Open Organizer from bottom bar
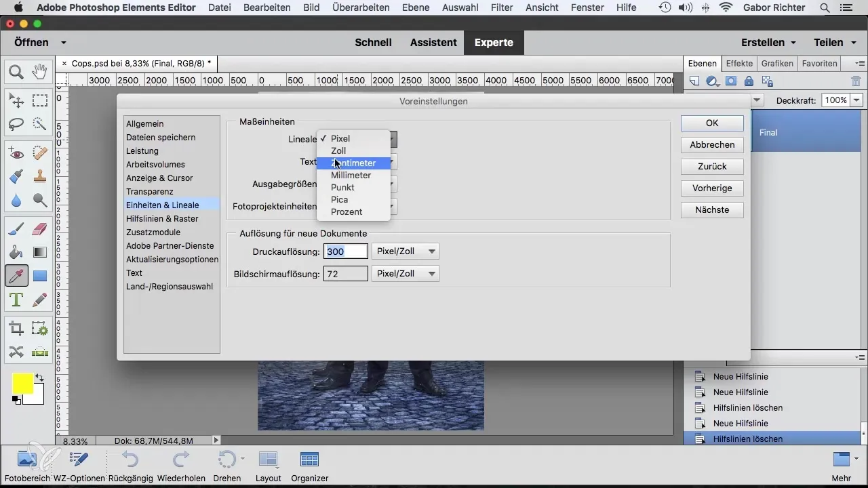This screenshot has height=488, width=868. click(x=310, y=467)
